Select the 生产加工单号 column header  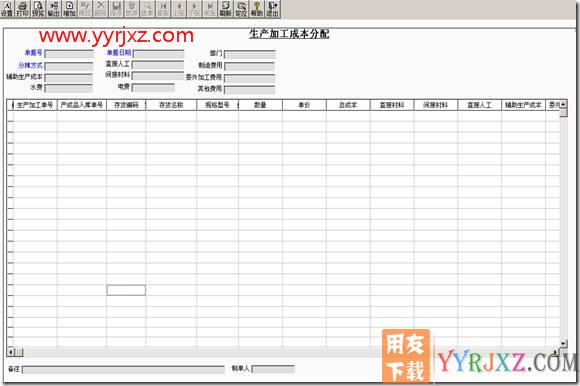[35, 105]
